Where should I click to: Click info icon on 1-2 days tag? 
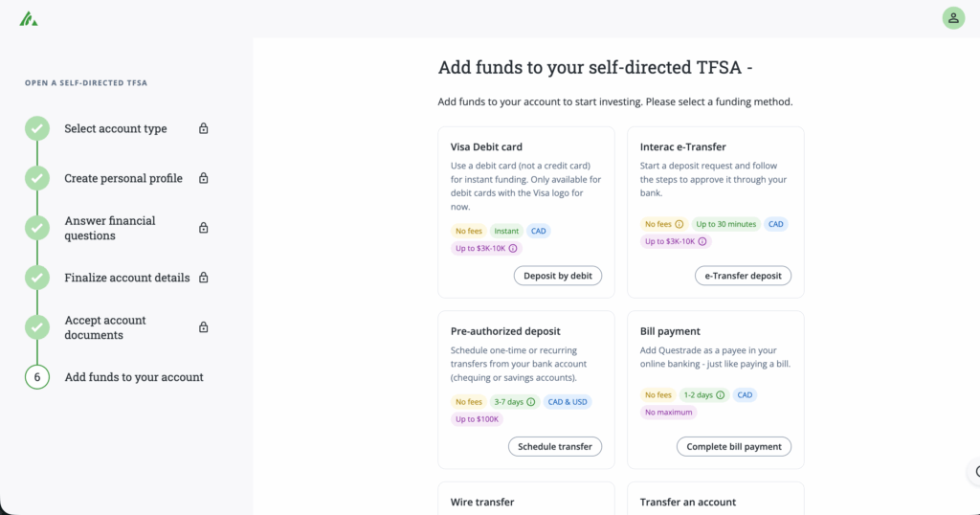(x=721, y=394)
